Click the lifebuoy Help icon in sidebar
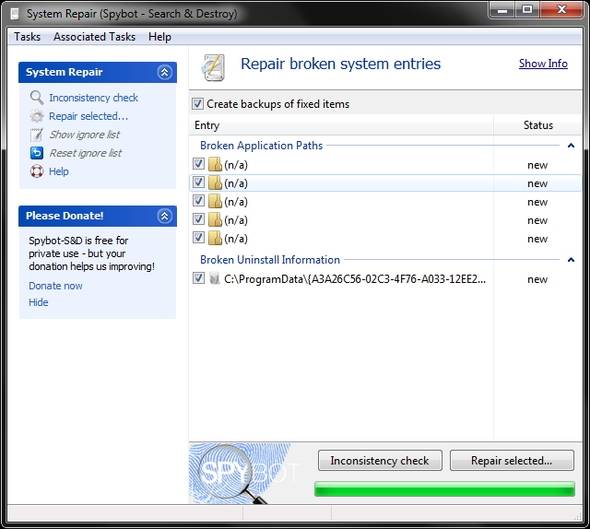Image resolution: width=590 pixels, height=529 pixels. [x=36, y=171]
